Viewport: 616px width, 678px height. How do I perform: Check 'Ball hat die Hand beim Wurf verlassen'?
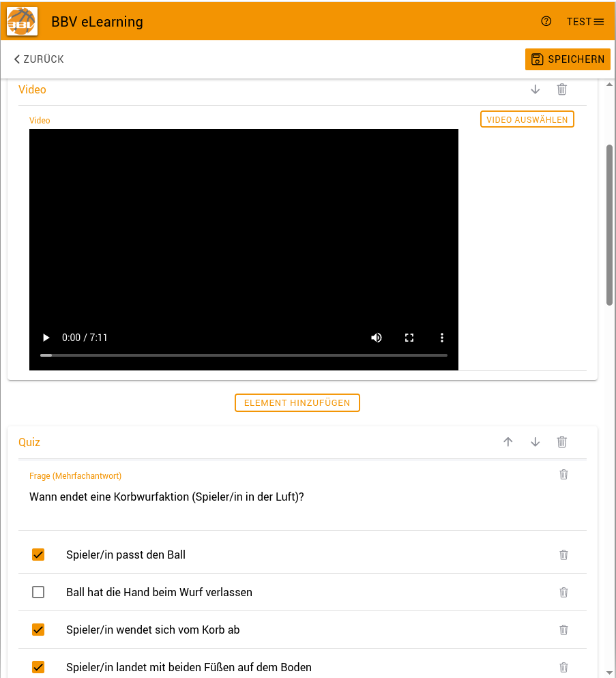(38, 592)
